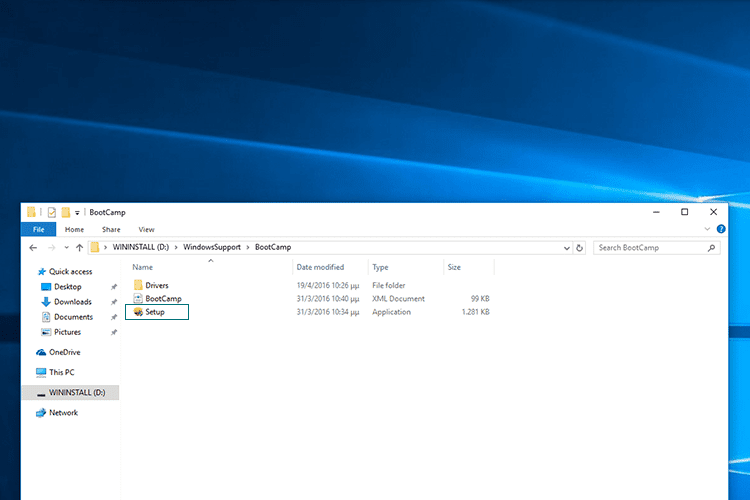Open the File menu
750x500 pixels.
click(x=38, y=230)
